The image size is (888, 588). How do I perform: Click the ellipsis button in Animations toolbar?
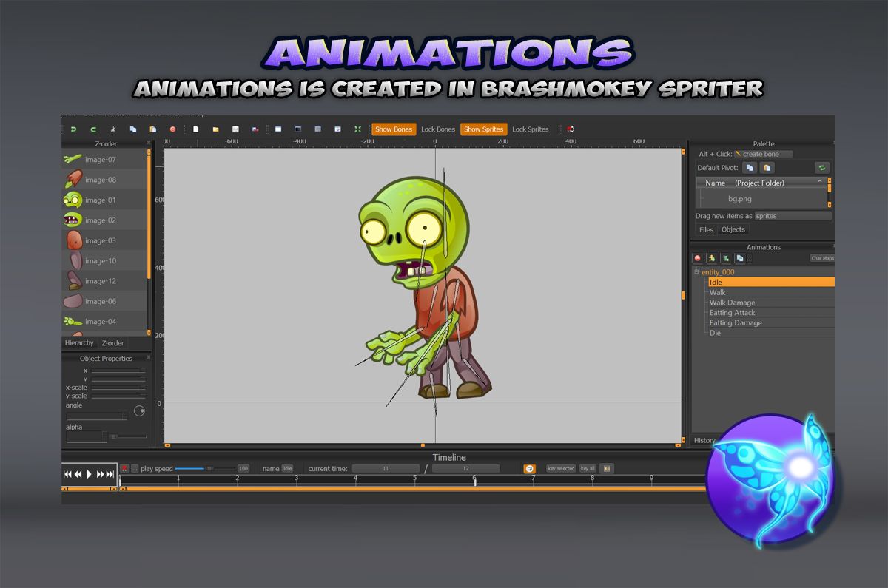point(750,259)
